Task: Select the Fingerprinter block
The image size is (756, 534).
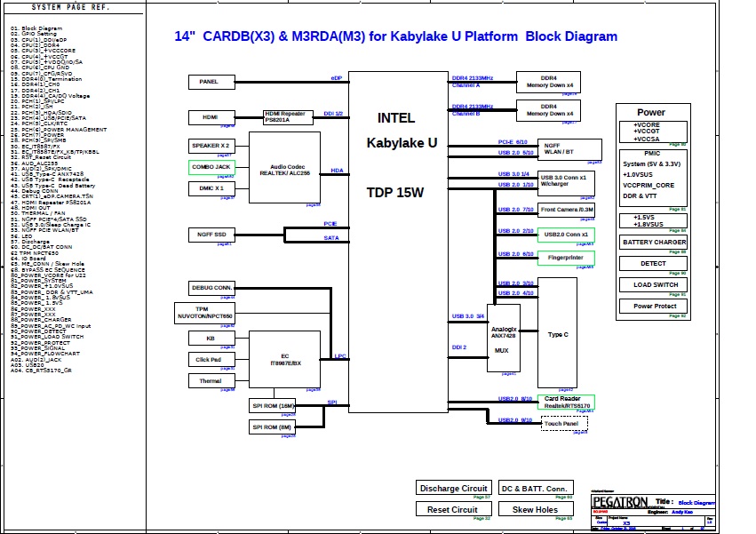Action: [x=566, y=258]
